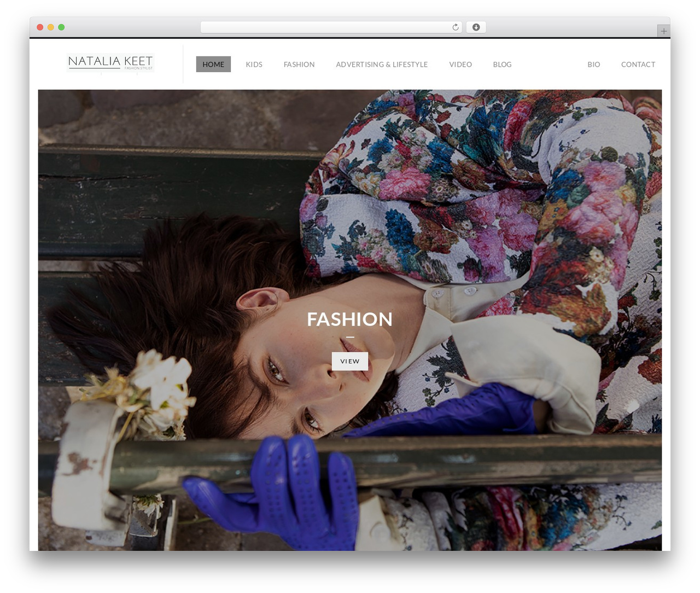Click the Natalia Keet logo

tap(110, 63)
